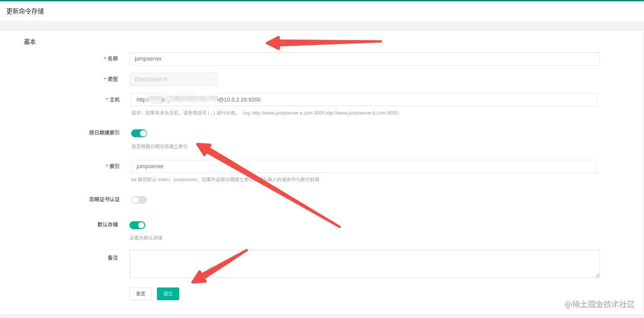Image resolution: width=644 pixels, height=318 pixels.
Task: Click the 是否根据日期动态建立索引 hint text
Action: (x=160, y=146)
